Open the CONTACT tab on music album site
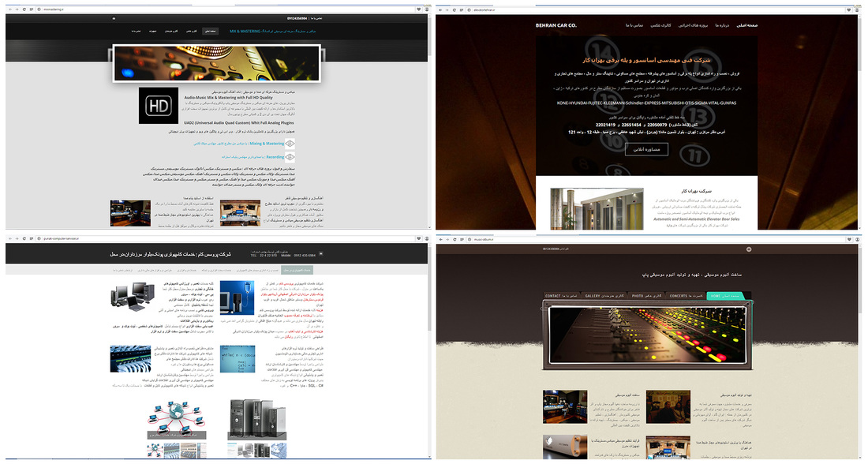Viewport: 868px width, 464px height. [553, 296]
